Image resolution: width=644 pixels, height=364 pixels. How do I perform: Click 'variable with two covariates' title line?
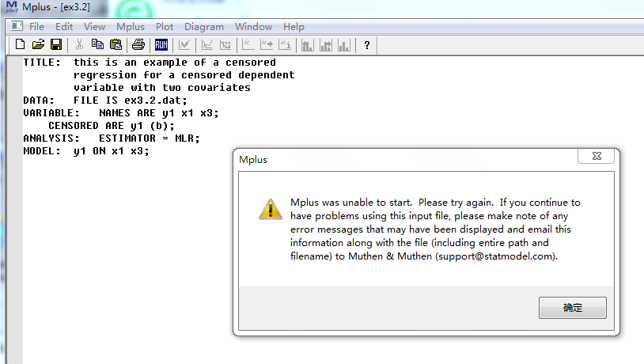(162, 88)
